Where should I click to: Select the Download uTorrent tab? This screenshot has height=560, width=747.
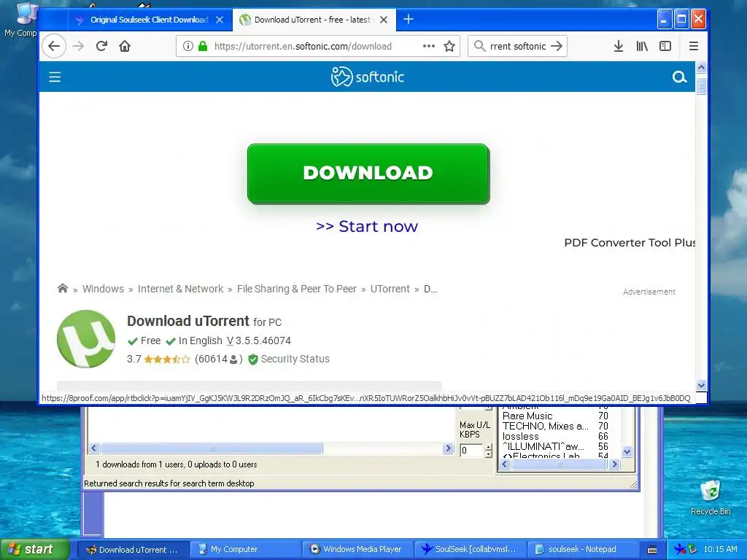[312, 20]
